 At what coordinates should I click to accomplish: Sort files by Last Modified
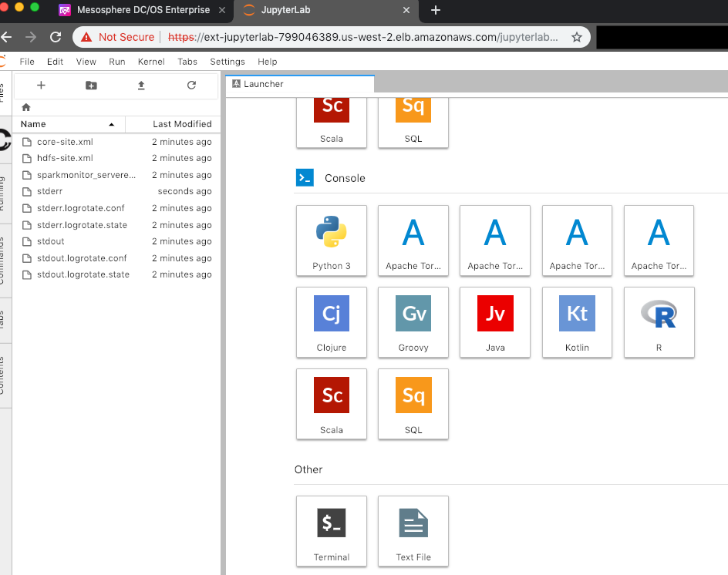click(x=173, y=124)
